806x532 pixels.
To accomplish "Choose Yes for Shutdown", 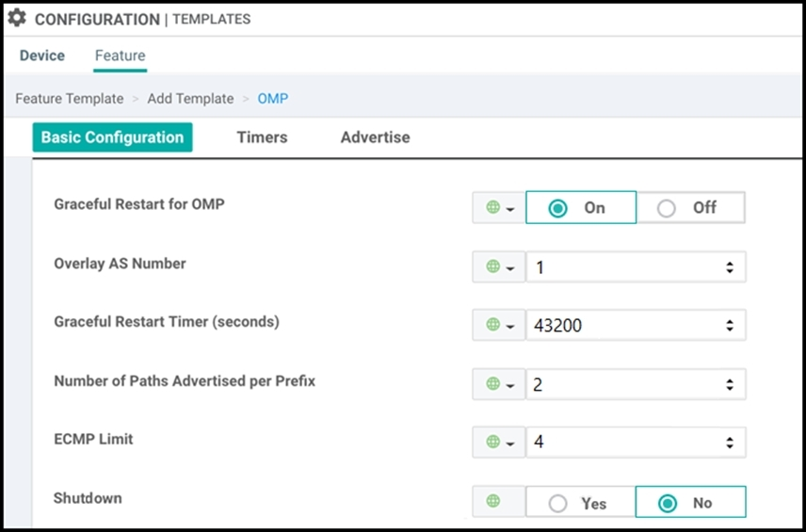I will (580, 502).
